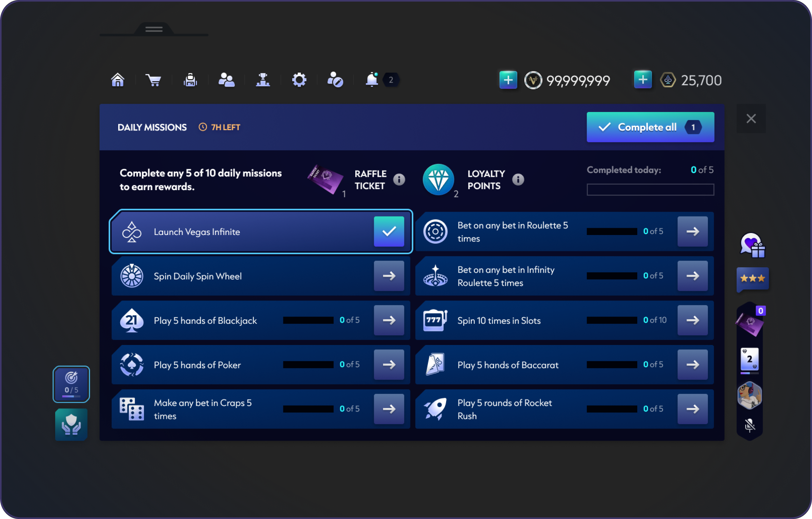Screen dimensions: 812x519
Task: Show Loyalty Points info tooltip
Action: tap(518, 179)
